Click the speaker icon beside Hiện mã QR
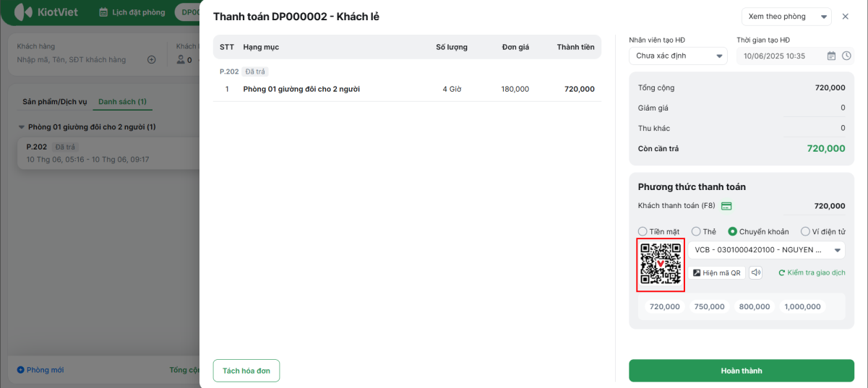 coord(756,272)
